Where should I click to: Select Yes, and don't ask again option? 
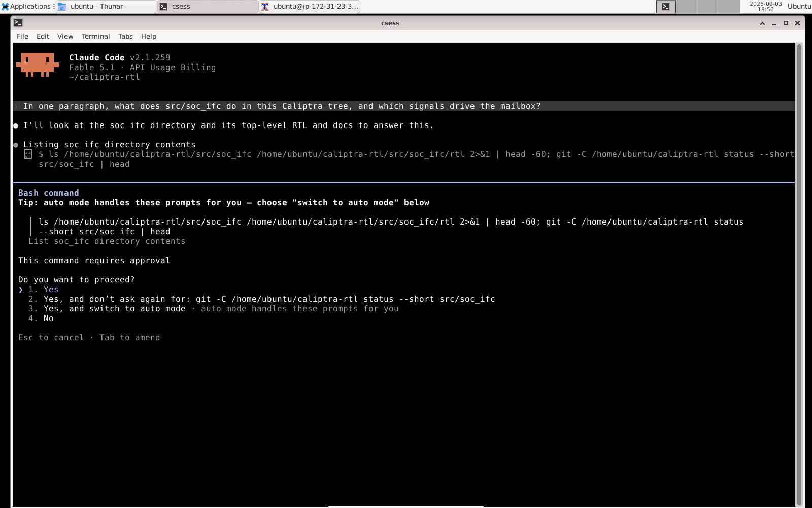coord(261,299)
